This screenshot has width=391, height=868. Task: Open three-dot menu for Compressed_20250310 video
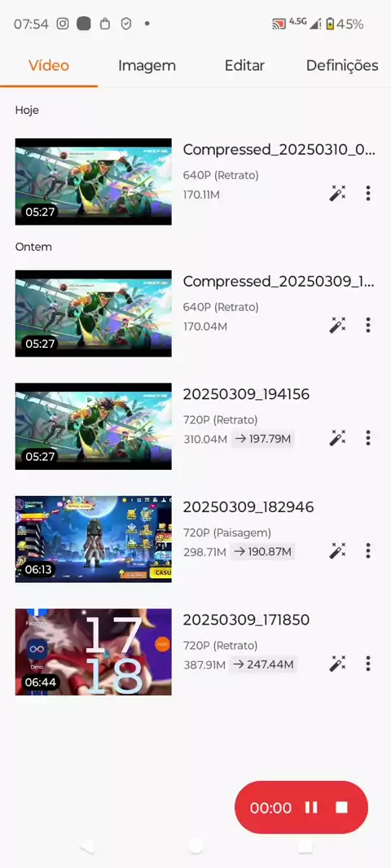(367, 193)
